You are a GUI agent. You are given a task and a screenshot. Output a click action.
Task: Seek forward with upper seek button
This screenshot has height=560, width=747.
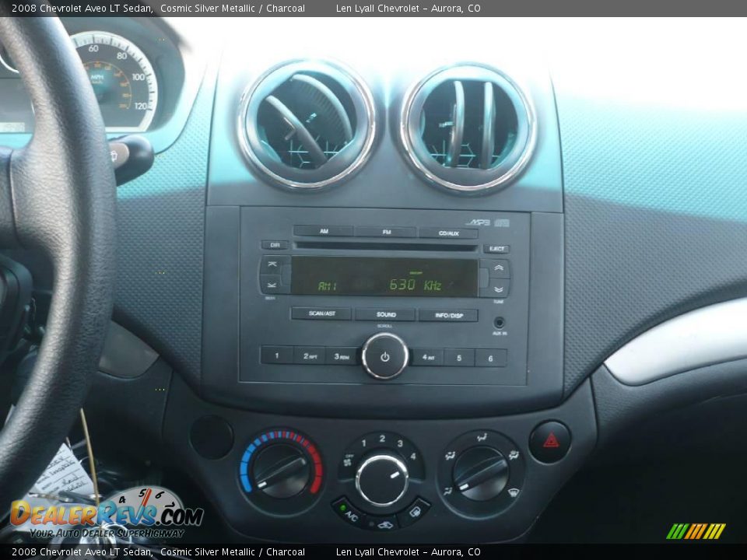coord(272,264)
